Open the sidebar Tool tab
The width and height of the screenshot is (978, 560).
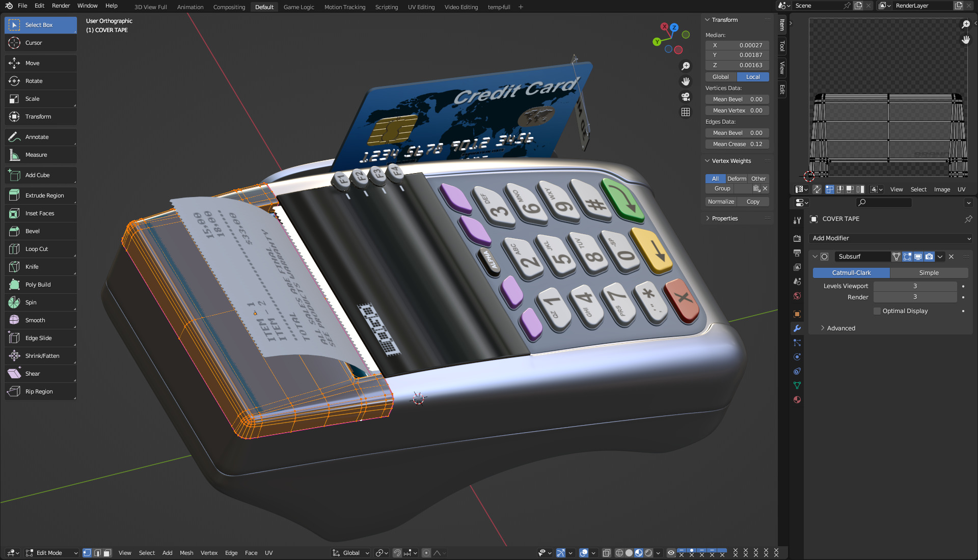coord(782,46)
